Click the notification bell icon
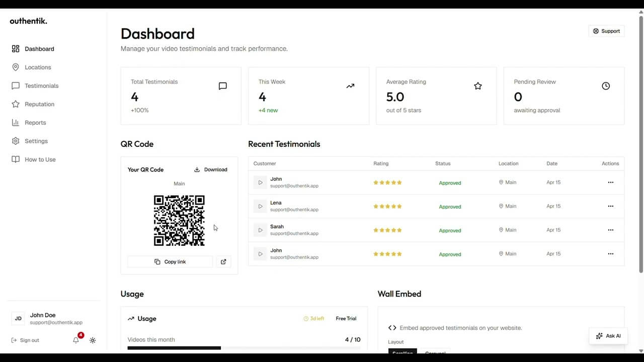 click(76, 340)
